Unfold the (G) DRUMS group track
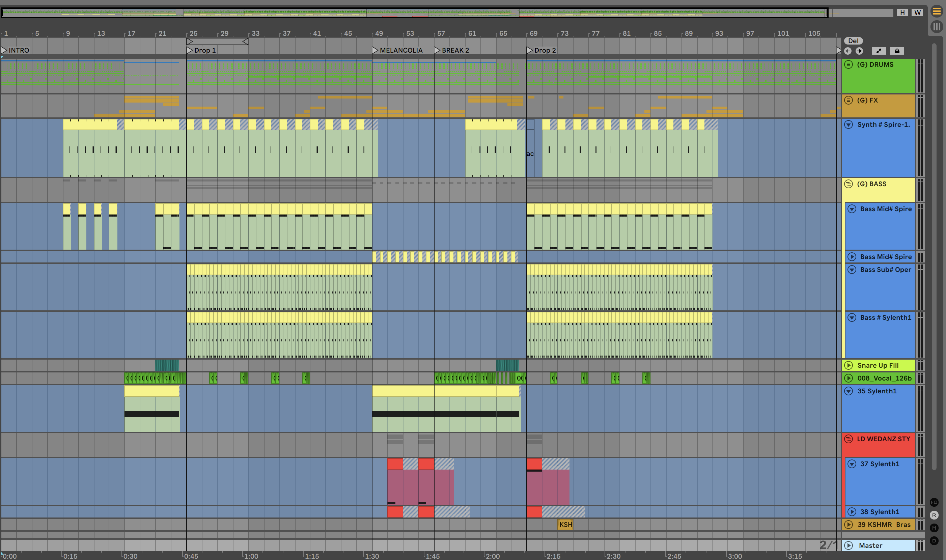The height and width of the screenshot is (560, 946). (x=848, y=64)
